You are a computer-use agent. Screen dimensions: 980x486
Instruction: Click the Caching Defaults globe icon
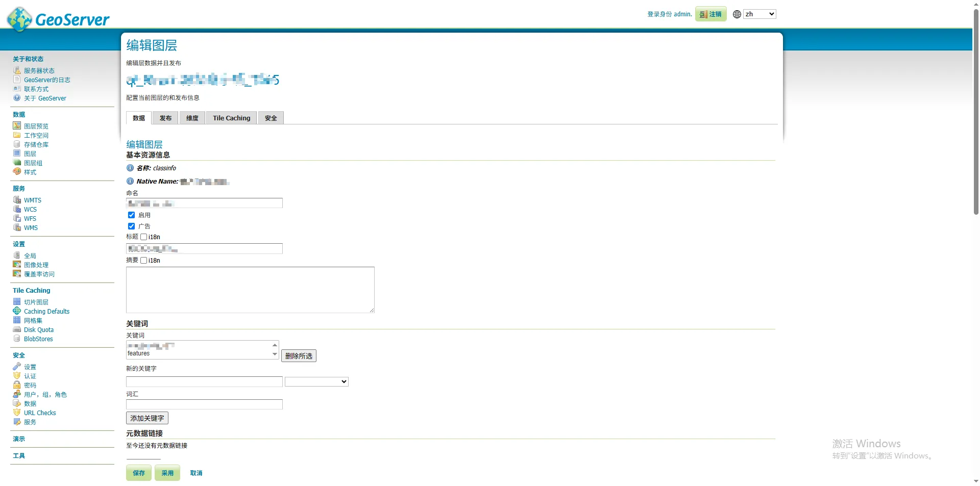(x=17, y=311)
